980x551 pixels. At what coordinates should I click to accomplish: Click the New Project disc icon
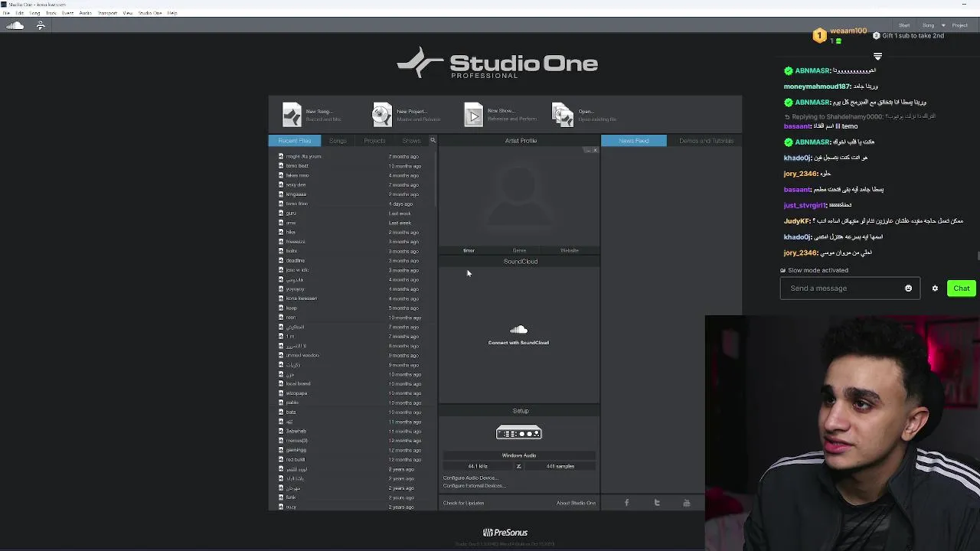382,115
